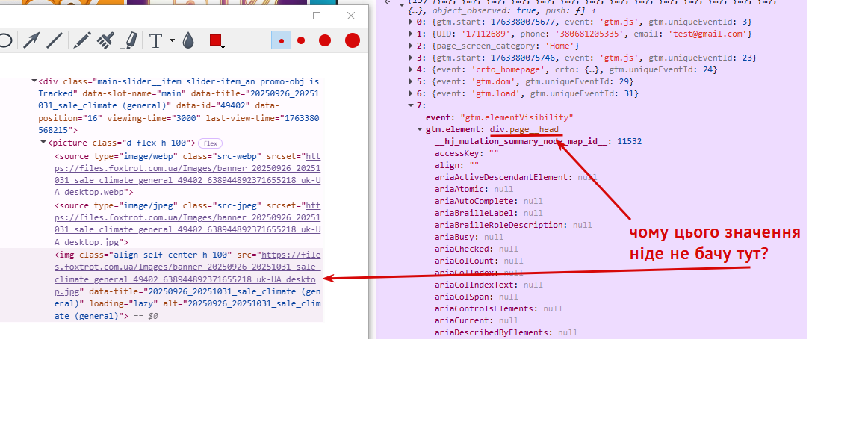Click the ariaBusy property row

[469, 237]
